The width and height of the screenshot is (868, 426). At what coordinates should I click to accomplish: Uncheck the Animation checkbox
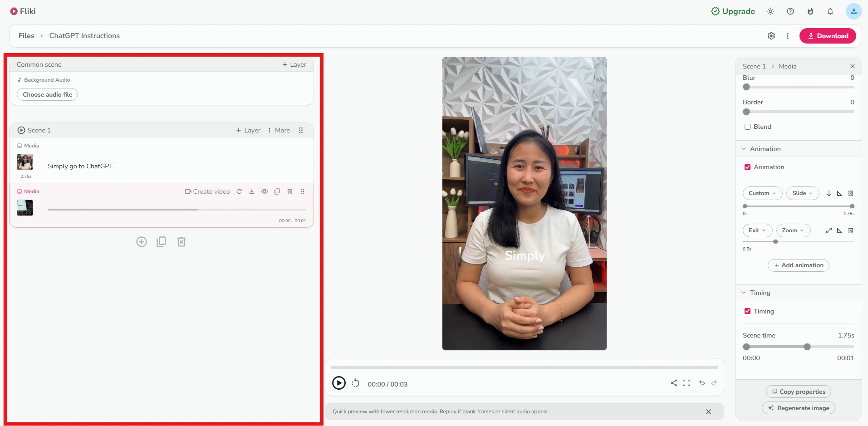pyautogui.click(x=747, y=167)
